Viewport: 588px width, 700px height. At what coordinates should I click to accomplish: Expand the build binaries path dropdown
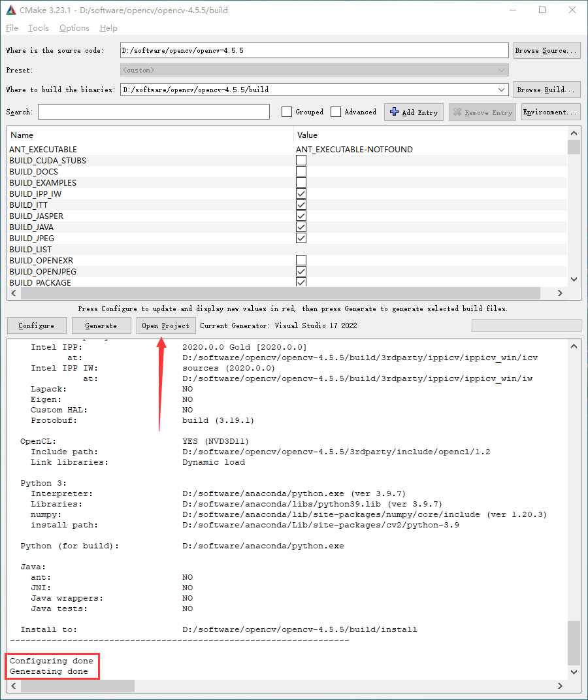(x=502, y=90)
